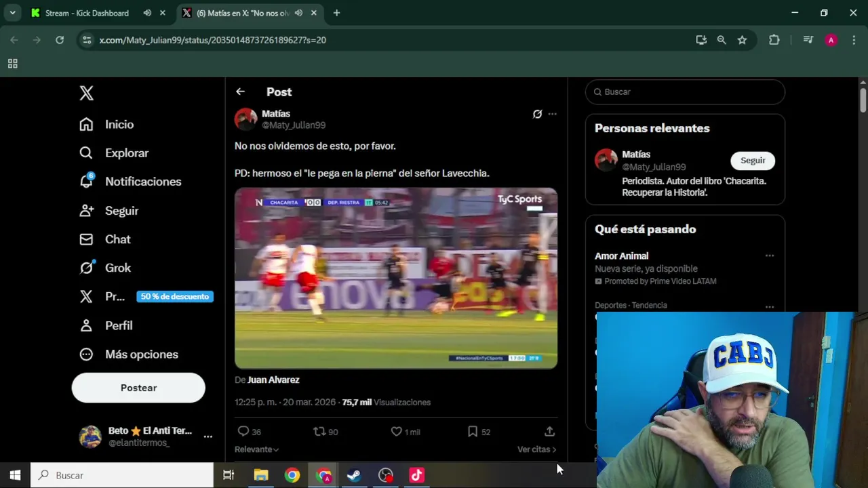868x488 pixels.
Task: Open OBS Studio from the taskbar
Action: coord(386,475)
